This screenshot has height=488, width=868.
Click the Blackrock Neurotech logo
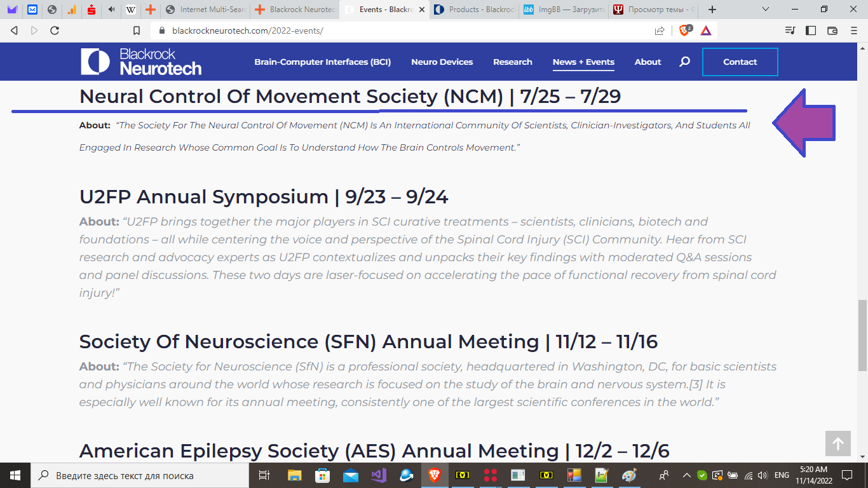pos(141,62)
